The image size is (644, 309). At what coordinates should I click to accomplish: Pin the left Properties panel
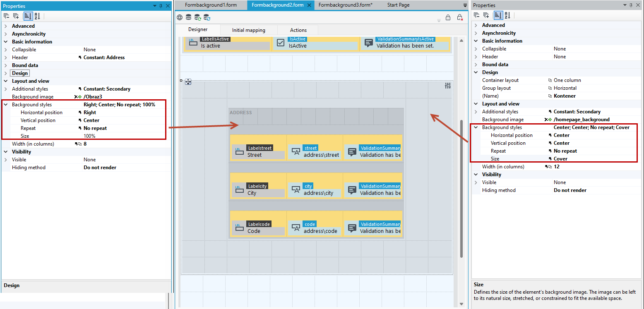[x=161, y=6]
